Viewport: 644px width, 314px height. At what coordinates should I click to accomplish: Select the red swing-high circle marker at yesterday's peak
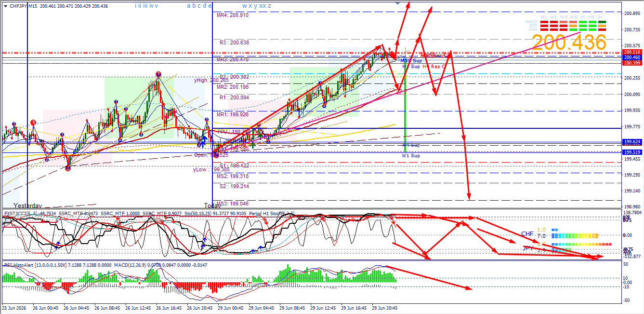pyautogui.click(x=158, y=74)
